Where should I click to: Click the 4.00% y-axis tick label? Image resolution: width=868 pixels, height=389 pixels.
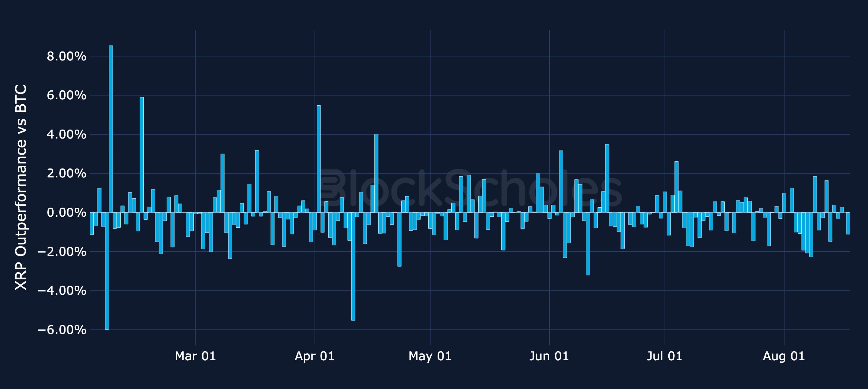coord(66,134)
